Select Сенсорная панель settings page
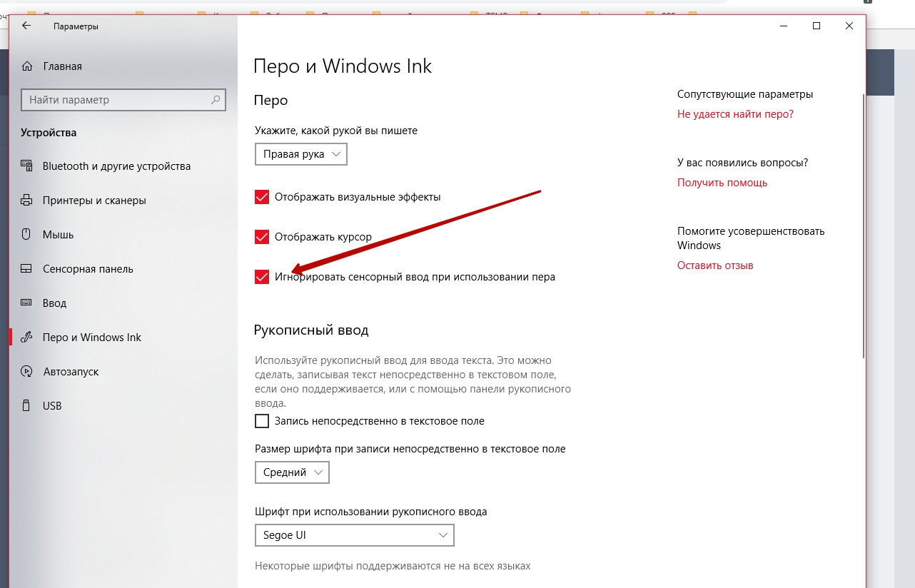The height and width of the screenshot is (588, 915). [x=88, y=269]
